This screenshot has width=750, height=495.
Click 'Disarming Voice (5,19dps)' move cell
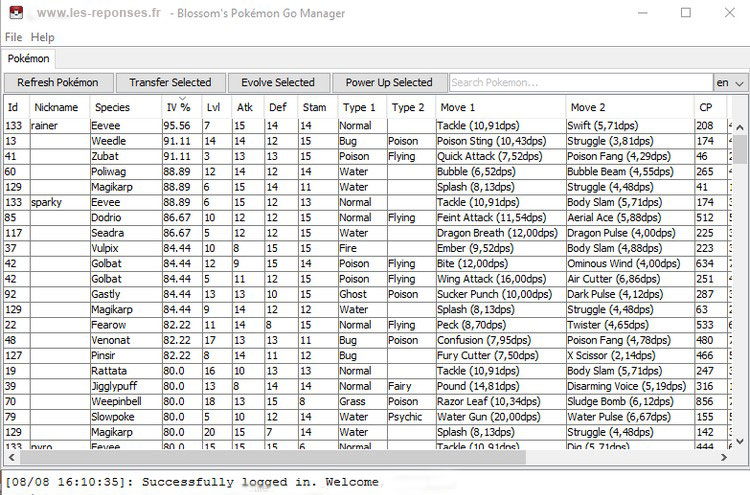click(630, 386)
